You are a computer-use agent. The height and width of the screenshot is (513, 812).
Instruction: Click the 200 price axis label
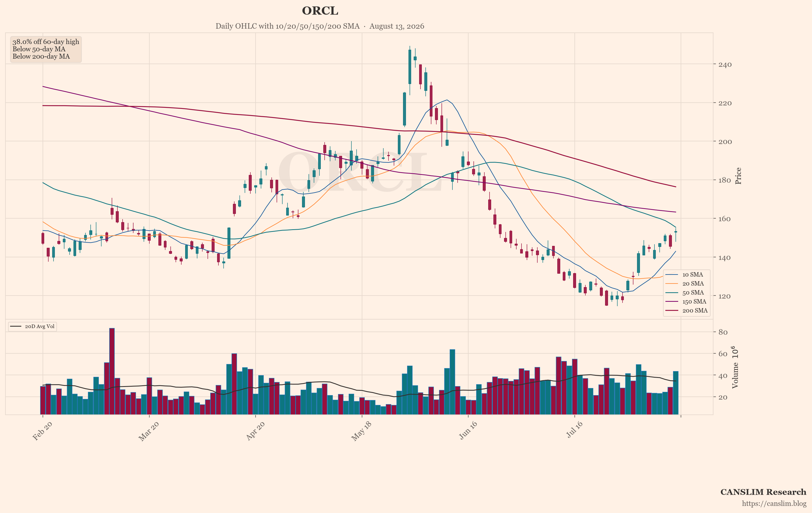tap(725, 142)
